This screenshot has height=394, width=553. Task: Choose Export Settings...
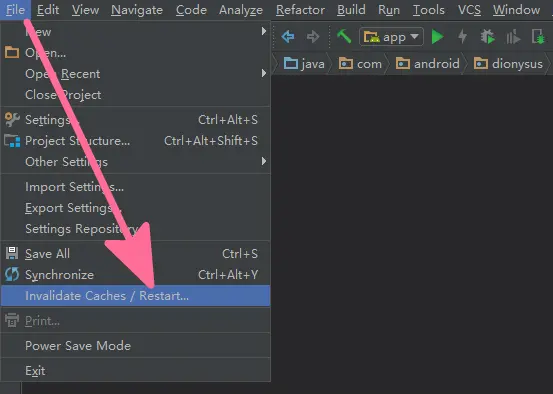(x=135, y=208)
